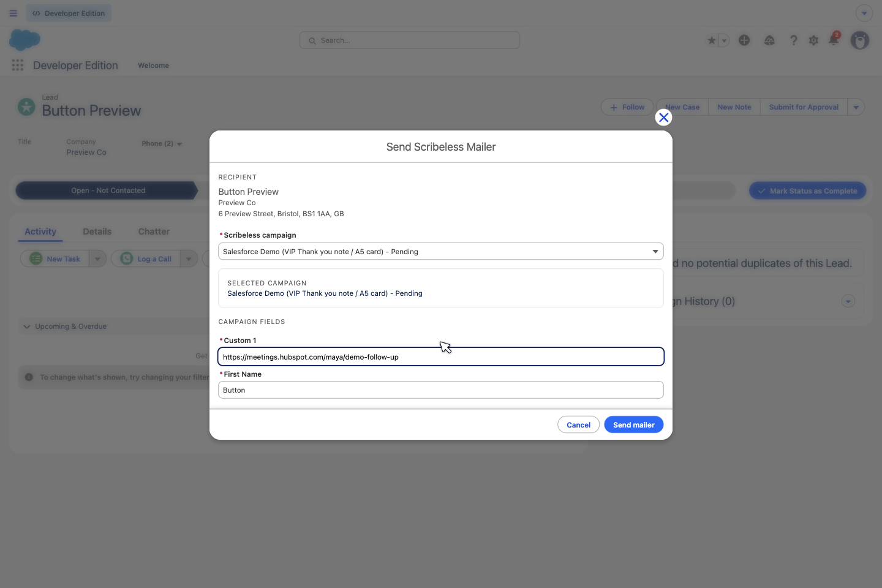Click the New Note button
This screenshot has height=588, width=882.
pyautogui.click(x=734, y=107)
